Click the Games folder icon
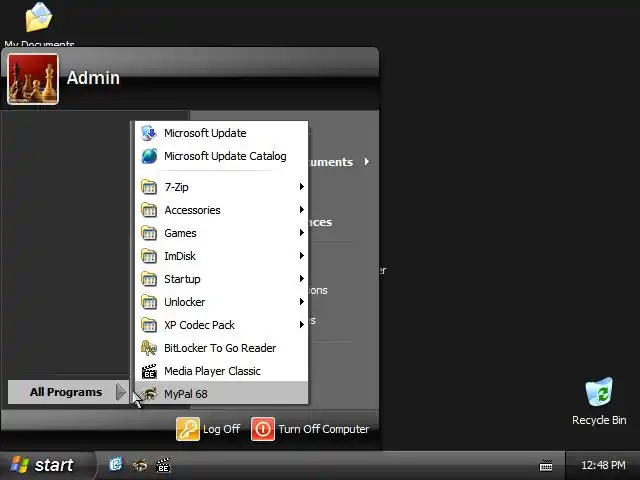 click(149, 233)
